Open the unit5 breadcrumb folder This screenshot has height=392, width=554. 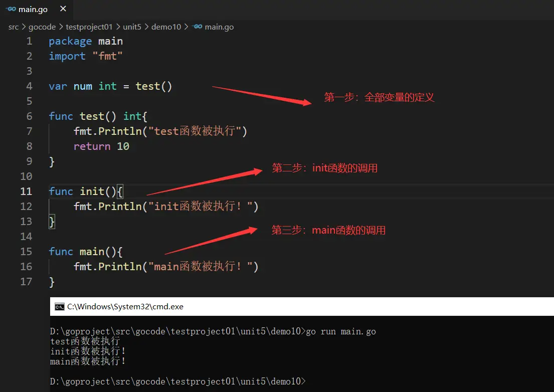(133, 27)
